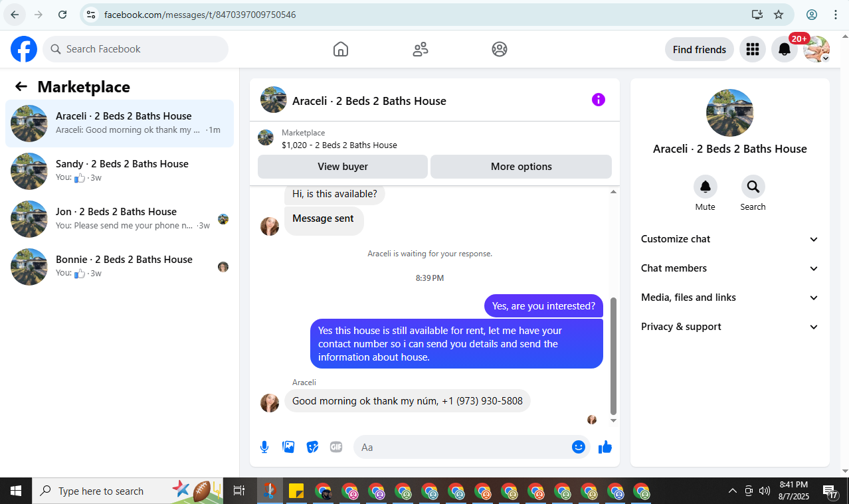Bookmark this page with the star
This screenshot has width=849, height=504.
(x=779, y=15)
